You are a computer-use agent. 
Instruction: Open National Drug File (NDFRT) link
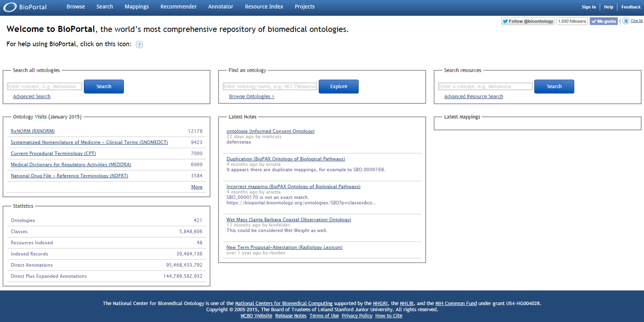point(69,176)
